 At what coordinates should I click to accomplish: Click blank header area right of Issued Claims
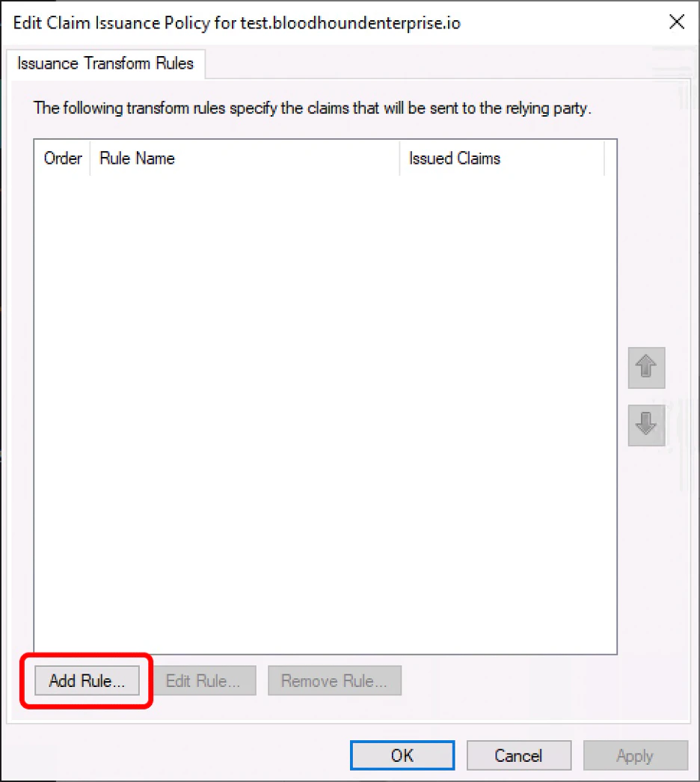point(610,158)
